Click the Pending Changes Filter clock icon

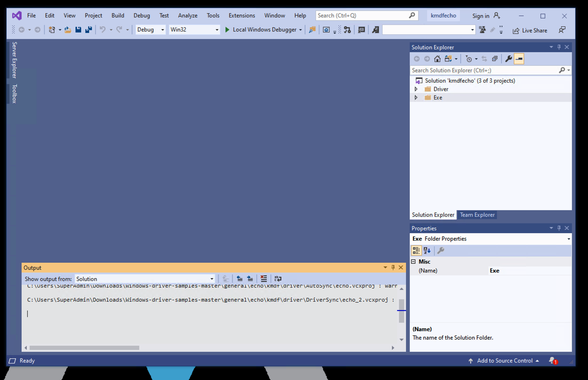468,59
